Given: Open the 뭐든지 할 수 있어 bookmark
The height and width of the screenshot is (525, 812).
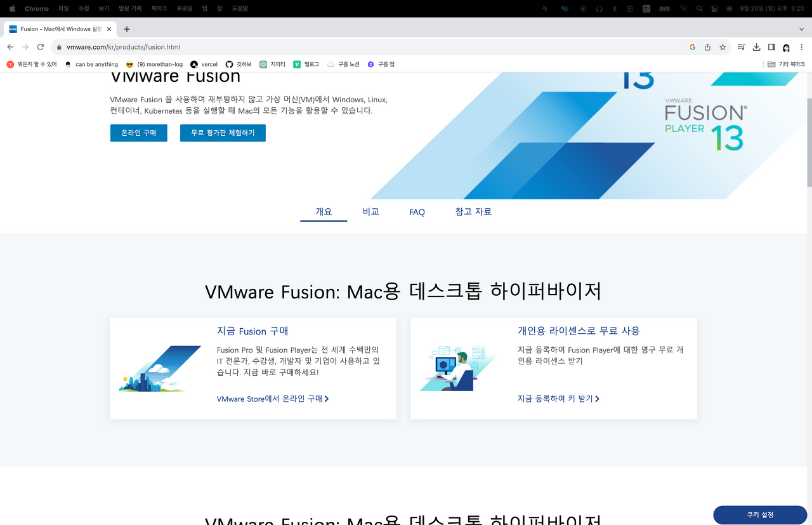Looking at the screenshot, I should tap(32, 64).
